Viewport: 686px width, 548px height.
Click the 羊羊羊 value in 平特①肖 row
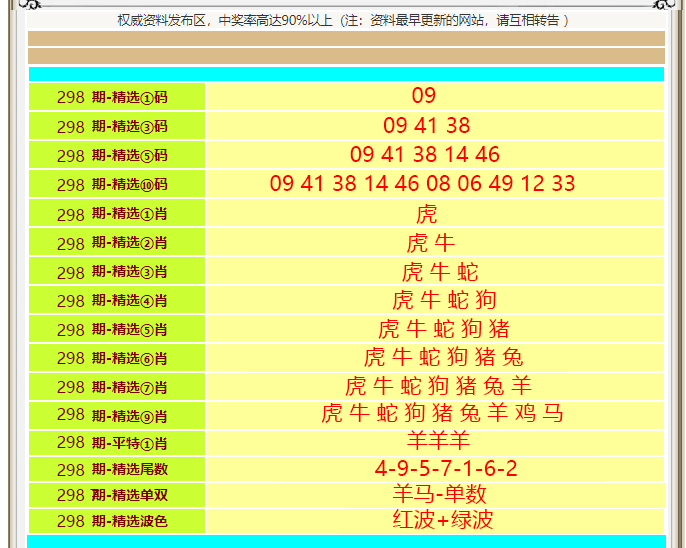pos(438,441)
